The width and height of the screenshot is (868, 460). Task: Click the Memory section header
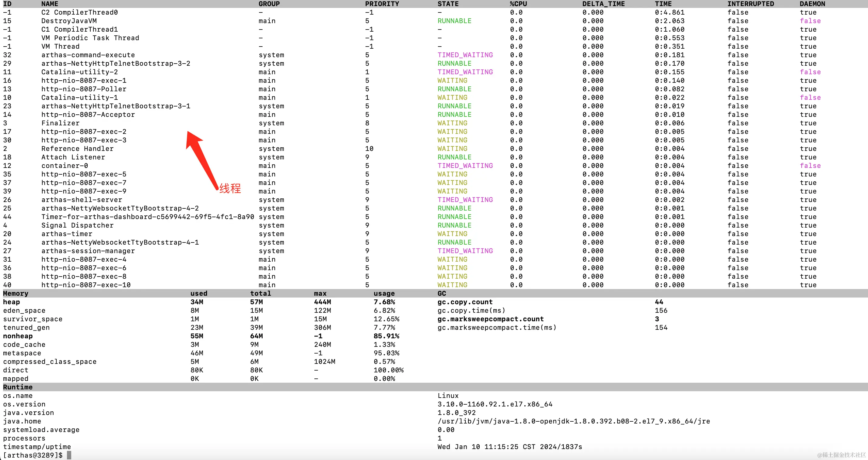[x=16, y=293]
